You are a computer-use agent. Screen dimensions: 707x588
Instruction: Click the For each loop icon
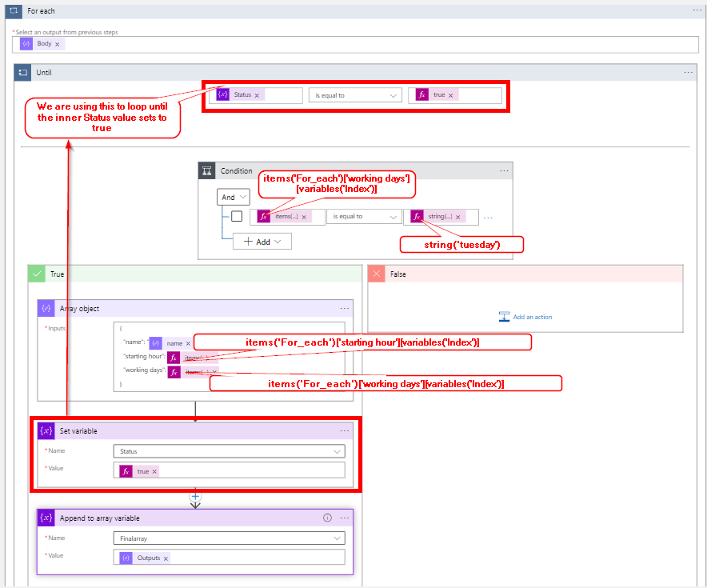click(14, 11)
